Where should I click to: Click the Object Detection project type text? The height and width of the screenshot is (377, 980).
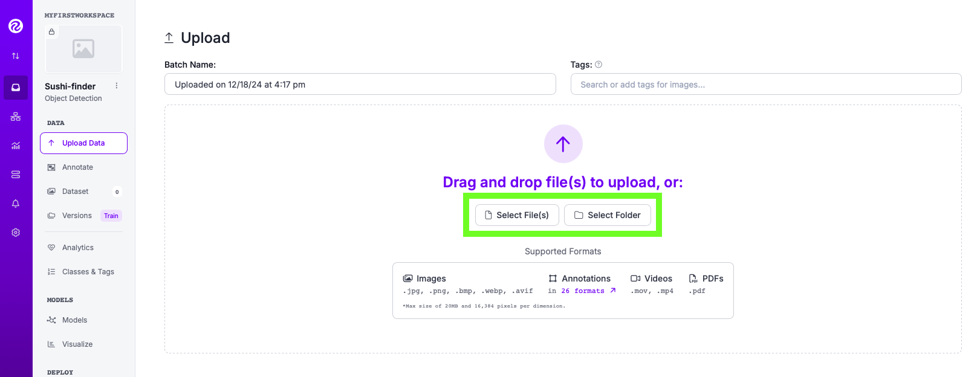click(x=73, y=98)
